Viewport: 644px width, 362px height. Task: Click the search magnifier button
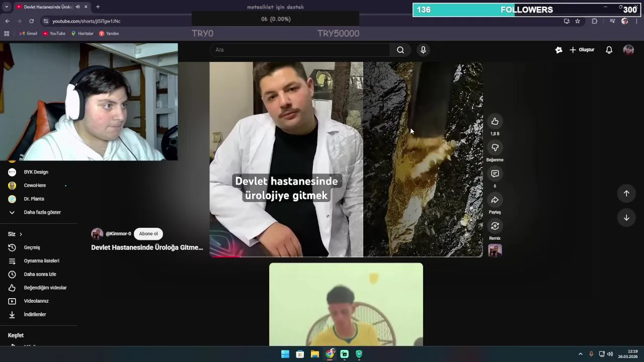click(400, 50)
